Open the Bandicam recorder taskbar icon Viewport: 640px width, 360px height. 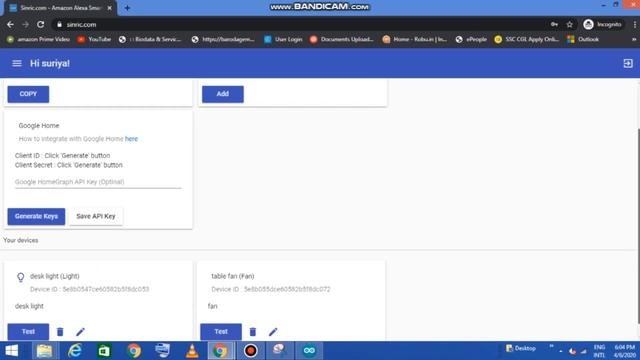(x=251, y=351)
